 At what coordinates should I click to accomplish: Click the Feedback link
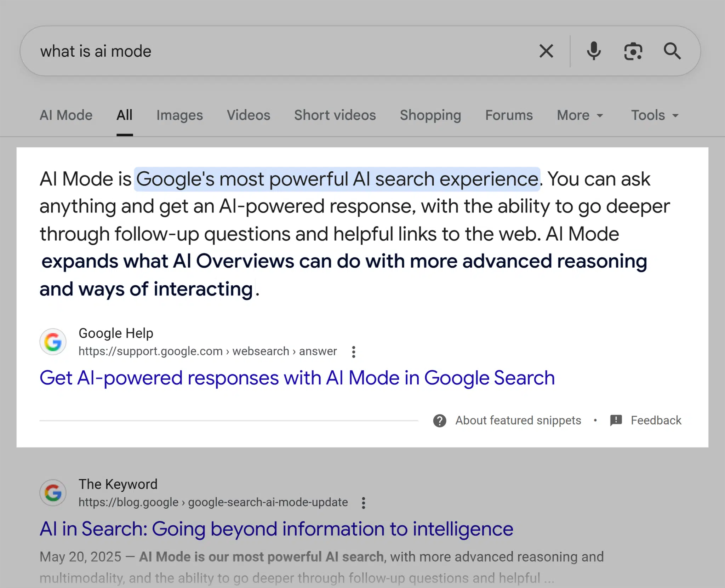coord(656,421)
